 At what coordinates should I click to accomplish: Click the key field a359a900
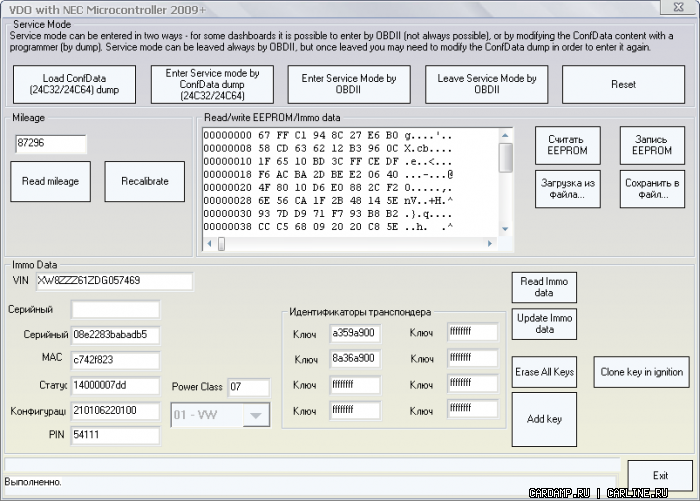pos(355,333)
